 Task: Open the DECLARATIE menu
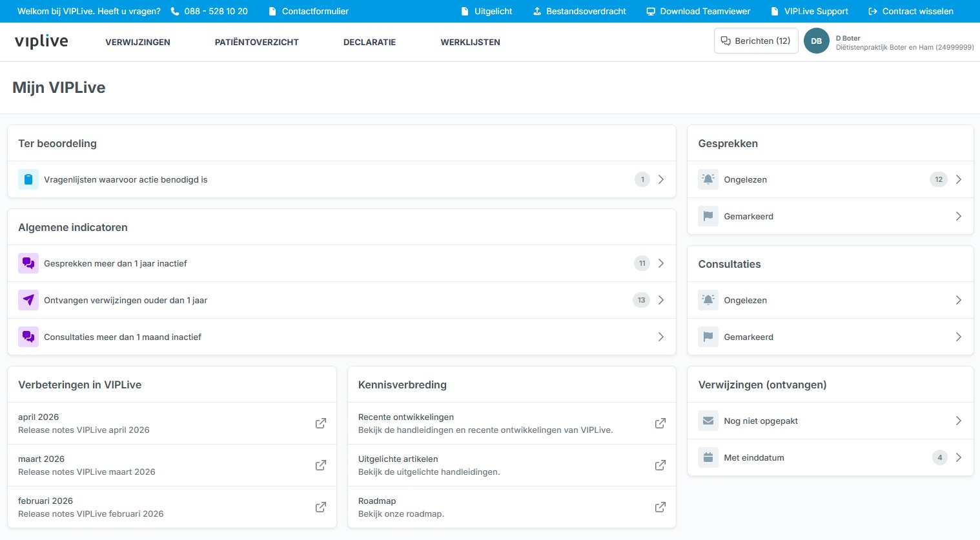click(x=370, y=42)
